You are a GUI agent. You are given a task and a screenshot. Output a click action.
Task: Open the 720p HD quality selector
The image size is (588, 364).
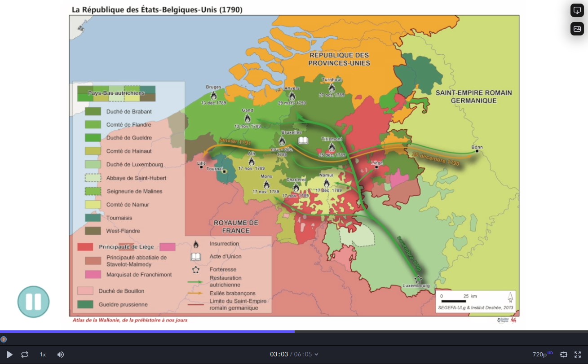click(x=542, y=355)
